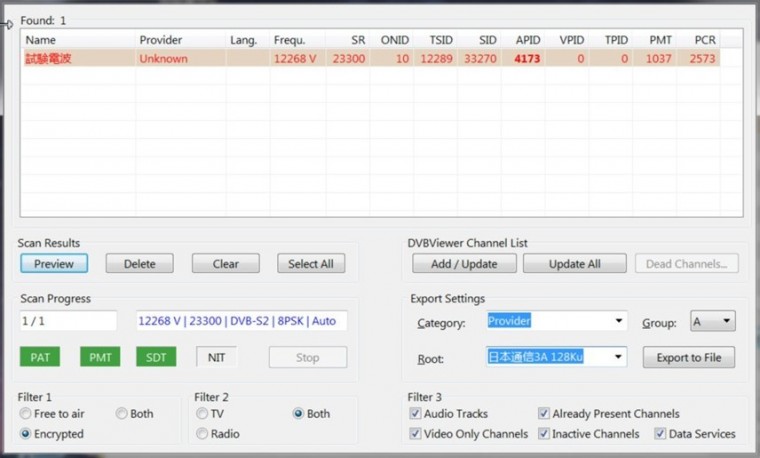Click the PMT indicator
The height and width of the screenshot is (458, 760).
click(x=100, y=357)
